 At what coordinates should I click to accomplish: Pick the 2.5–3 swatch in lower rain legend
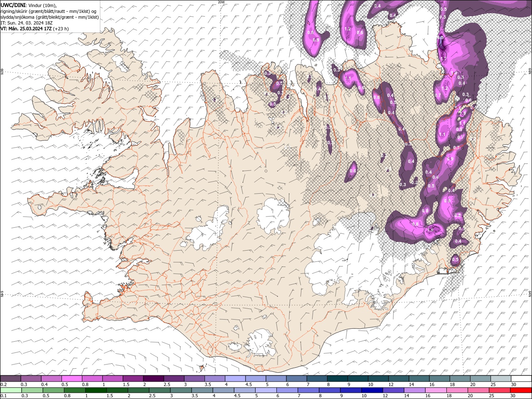[160, 390]
